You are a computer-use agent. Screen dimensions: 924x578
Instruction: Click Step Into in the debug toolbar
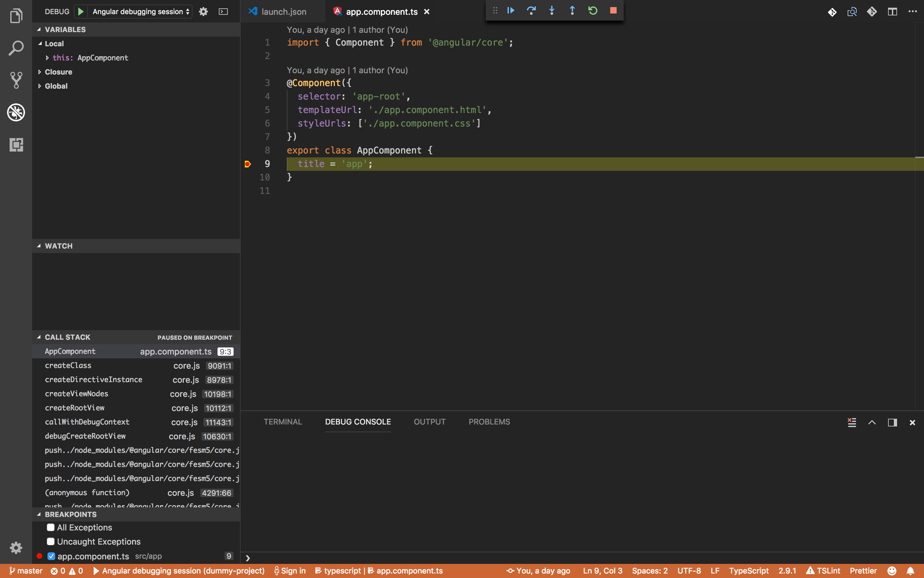coord(552,10)
